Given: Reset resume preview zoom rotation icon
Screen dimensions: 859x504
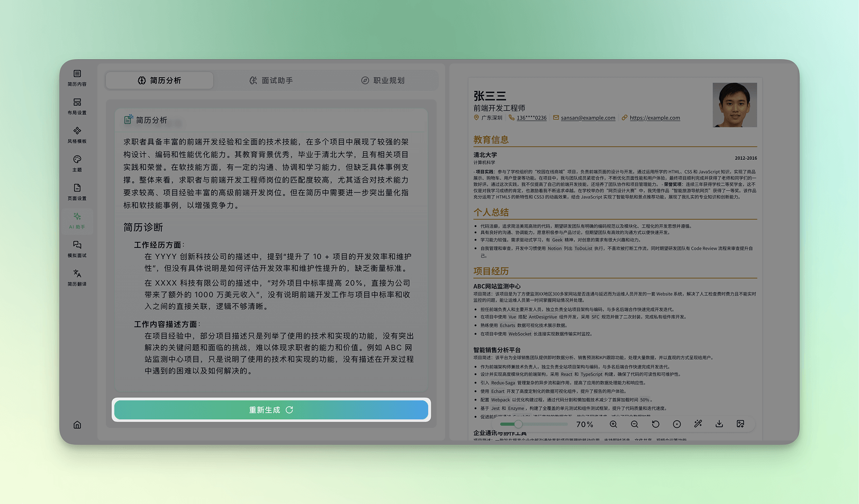Looking at the screenshot, I should [x=656, y=424].
